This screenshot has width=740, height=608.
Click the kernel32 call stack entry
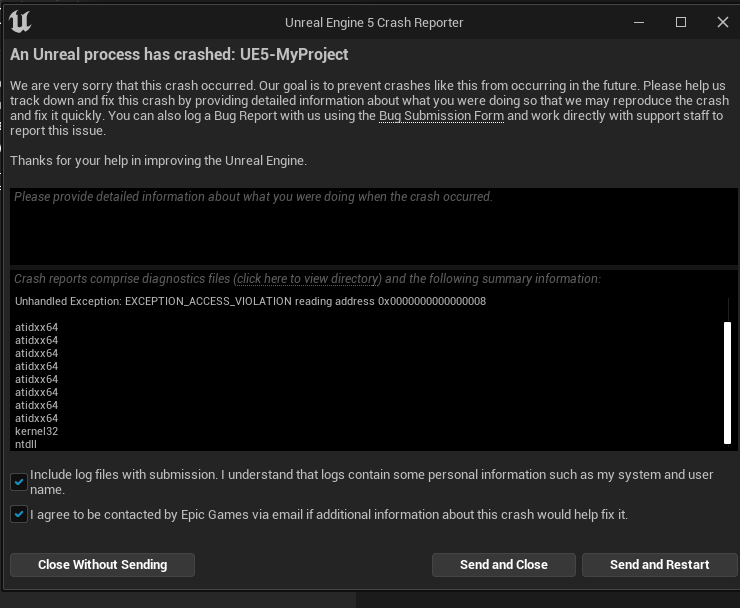point(36,431)
